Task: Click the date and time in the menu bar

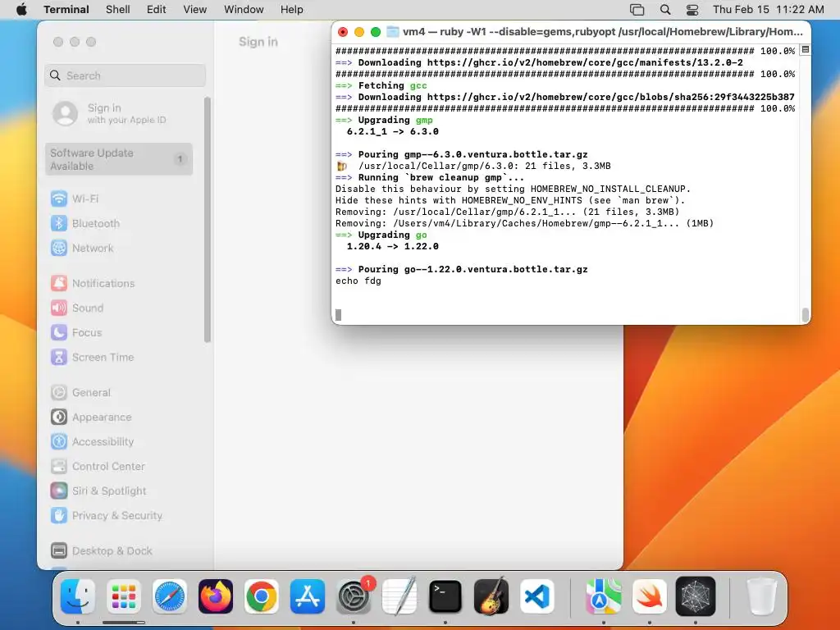Action: tap(768, 10)
